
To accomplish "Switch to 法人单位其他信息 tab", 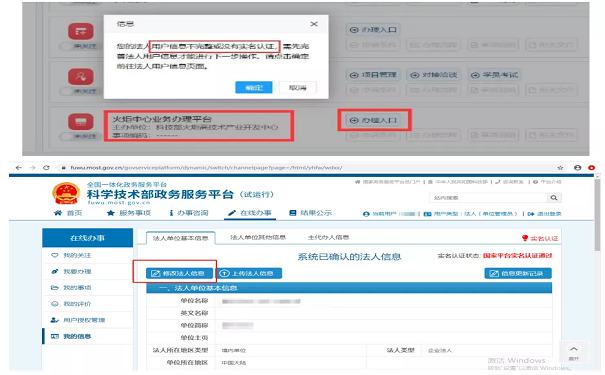I will point(258,237).
